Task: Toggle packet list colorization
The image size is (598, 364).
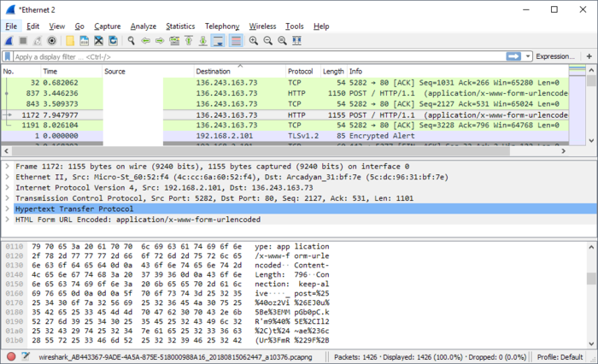Action: pyautogui.click(x=235, y=40)
